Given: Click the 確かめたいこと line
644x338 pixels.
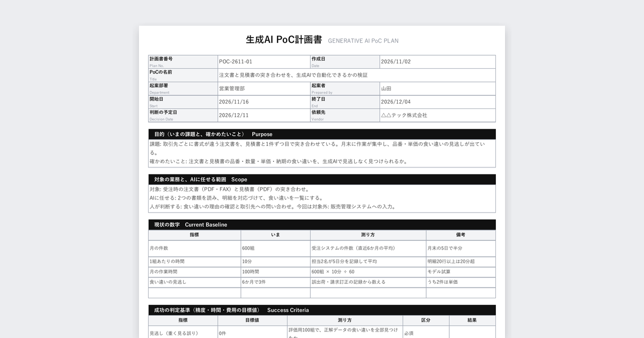Looking at the screenshot, I should (x=279, y=161).
